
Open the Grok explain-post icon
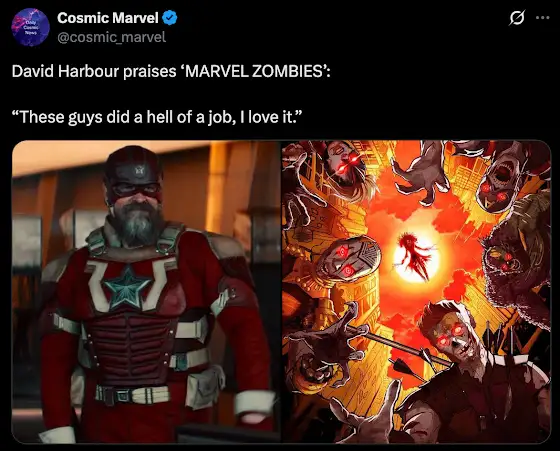click(x=516, y=18)
